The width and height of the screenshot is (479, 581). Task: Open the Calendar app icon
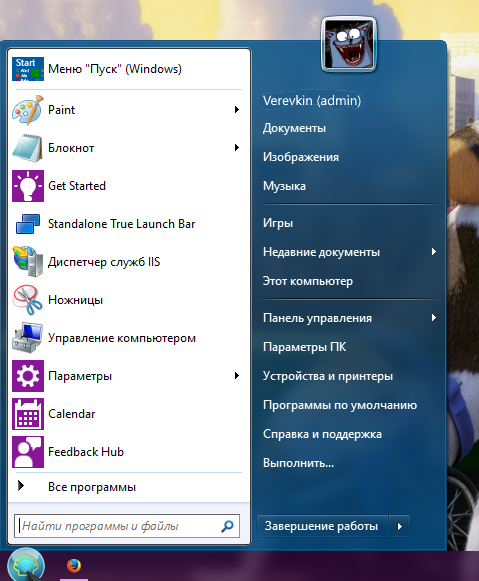pyautogui.click(x=28, y=414)
